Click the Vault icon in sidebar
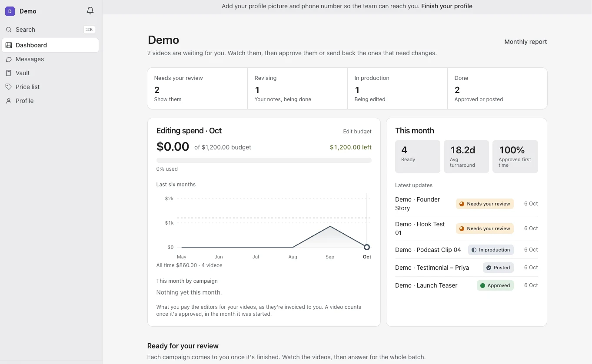This screenshot has width=592, height=364. (9, 73)
